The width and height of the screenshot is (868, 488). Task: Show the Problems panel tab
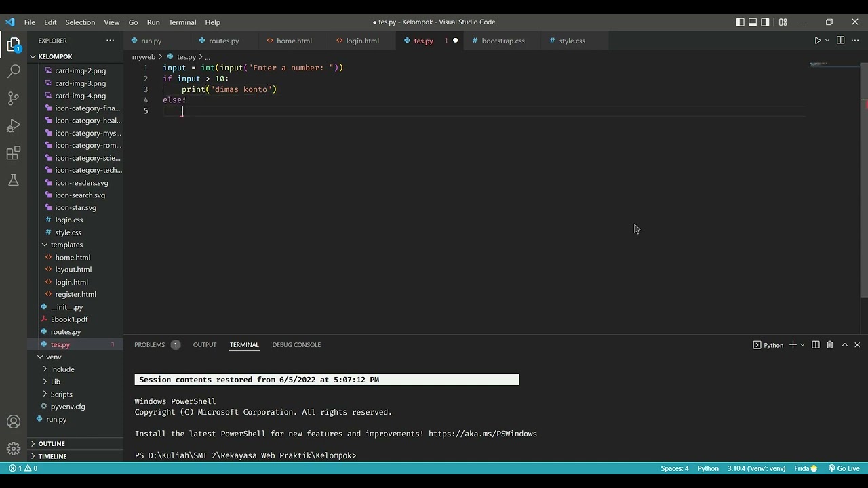(x=157, y=345)
